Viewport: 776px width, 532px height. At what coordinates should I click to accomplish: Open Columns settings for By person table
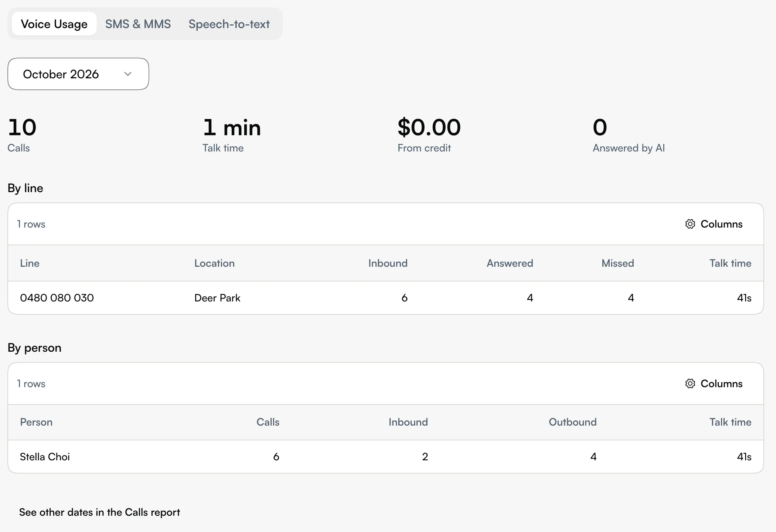click(x=714, y=383)
